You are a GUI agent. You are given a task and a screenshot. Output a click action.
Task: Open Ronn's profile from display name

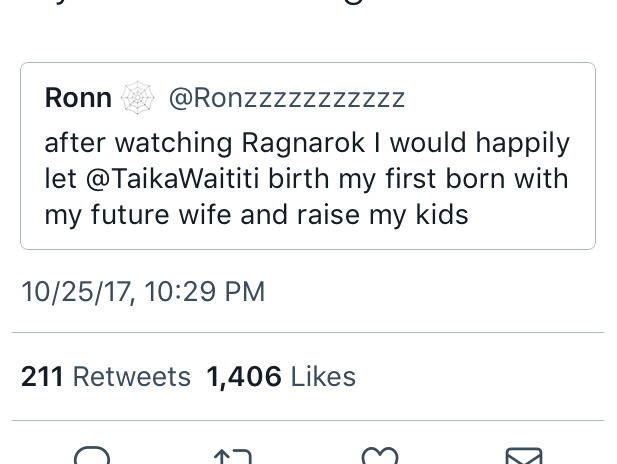tap(78, 98)
